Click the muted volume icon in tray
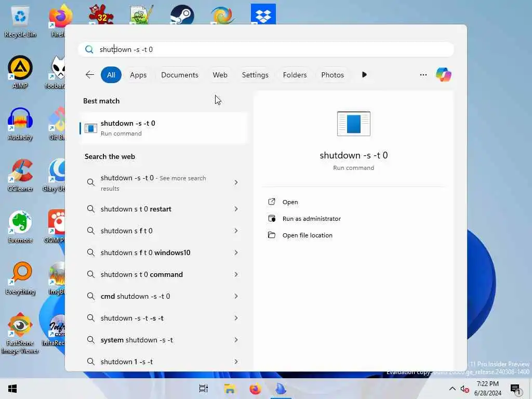The width and height of the screenshot is (532, 399). click(465, 389)
